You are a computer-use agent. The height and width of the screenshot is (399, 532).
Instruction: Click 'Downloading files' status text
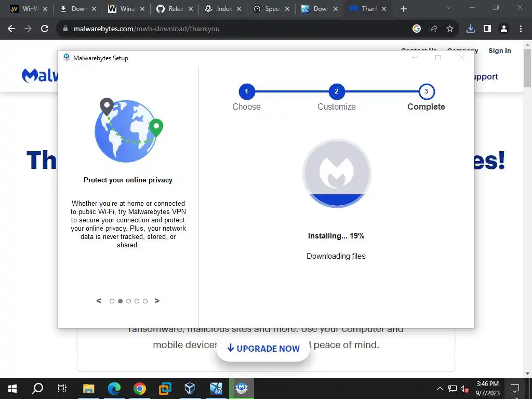(x=336, y=256)
